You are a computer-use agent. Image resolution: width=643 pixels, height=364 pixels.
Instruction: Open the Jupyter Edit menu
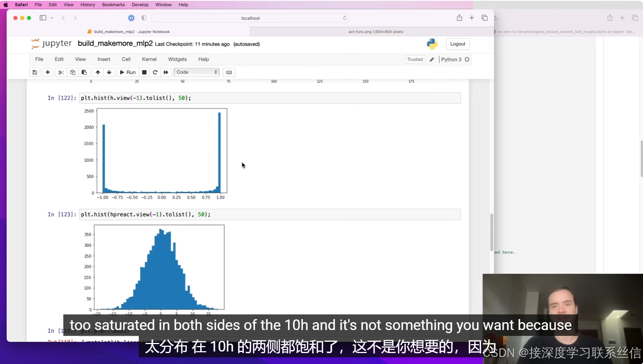tap(59, 59)
